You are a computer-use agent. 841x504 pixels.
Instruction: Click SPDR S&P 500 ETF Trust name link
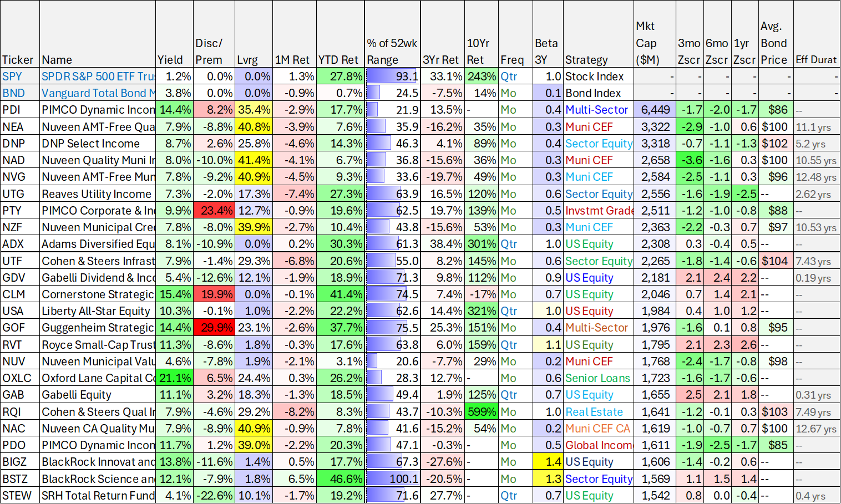pos(98,77)
